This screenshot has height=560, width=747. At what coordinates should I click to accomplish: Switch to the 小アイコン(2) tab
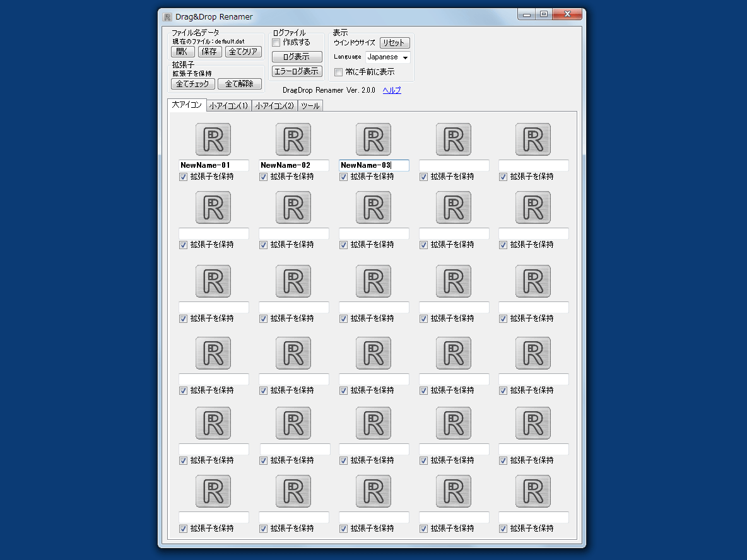(274, 106)
